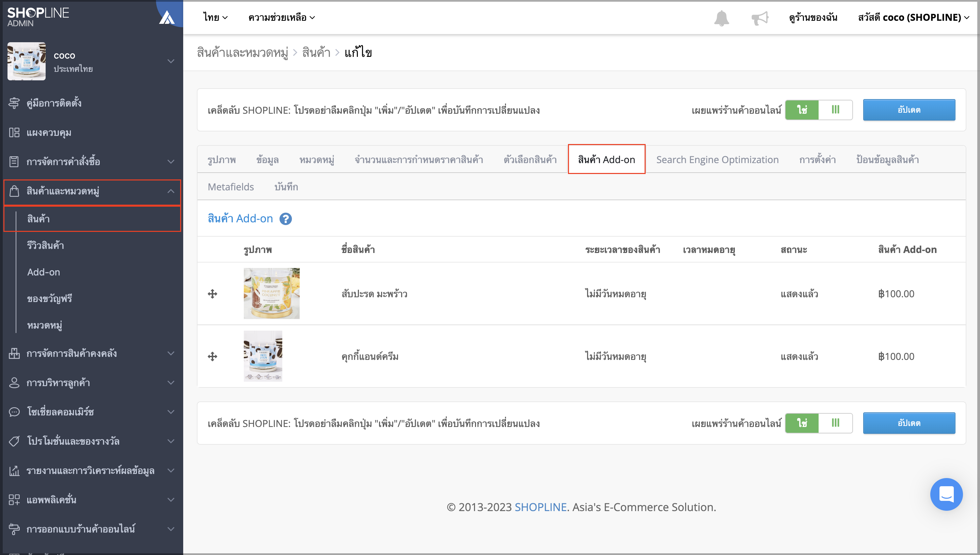This screenshot has width=980, height=555.
Task: Switch top publish toggle to off side
Action: coord(835,110)
